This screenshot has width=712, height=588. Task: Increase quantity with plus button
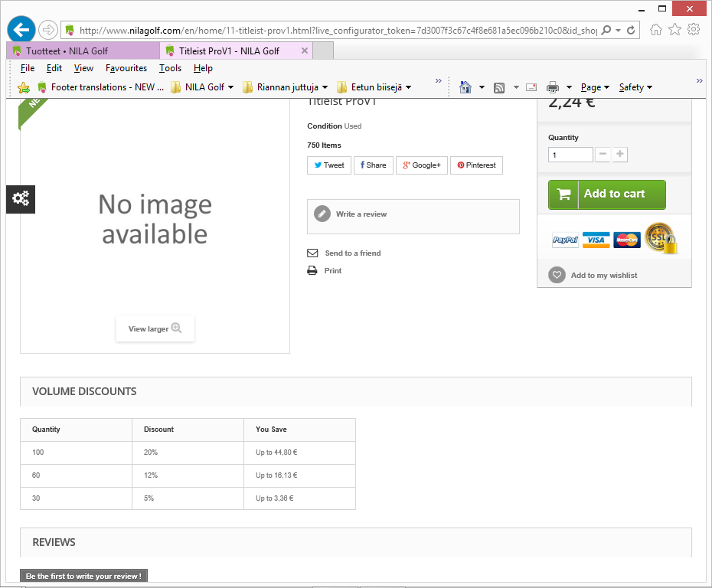coord(620,155)
